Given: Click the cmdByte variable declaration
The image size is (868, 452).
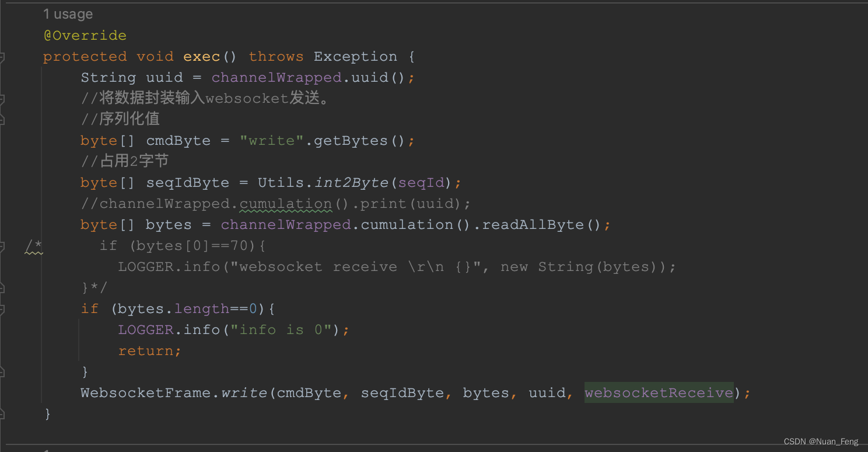Looking at the screenshot, I should [178, 141].
